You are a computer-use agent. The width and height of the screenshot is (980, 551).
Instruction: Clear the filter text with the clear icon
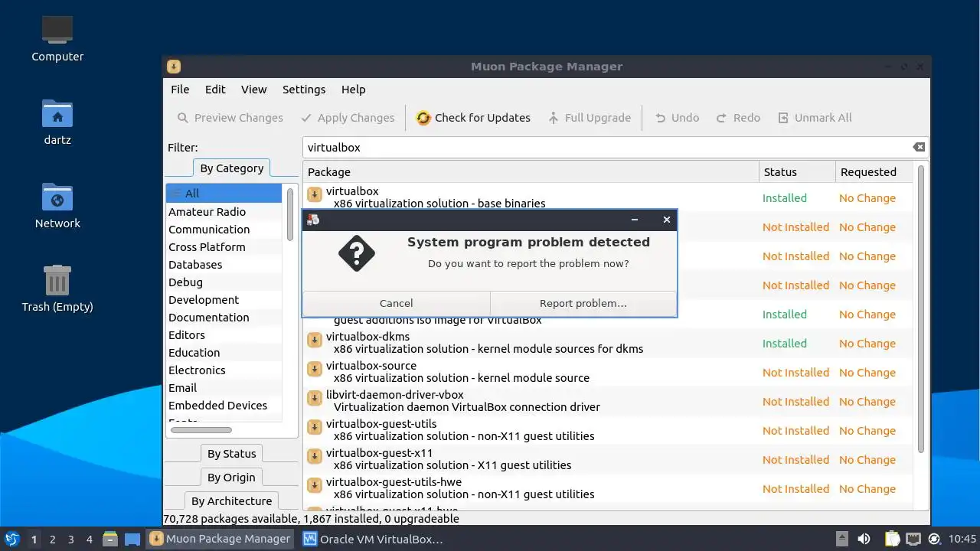[x=919, y=147]
